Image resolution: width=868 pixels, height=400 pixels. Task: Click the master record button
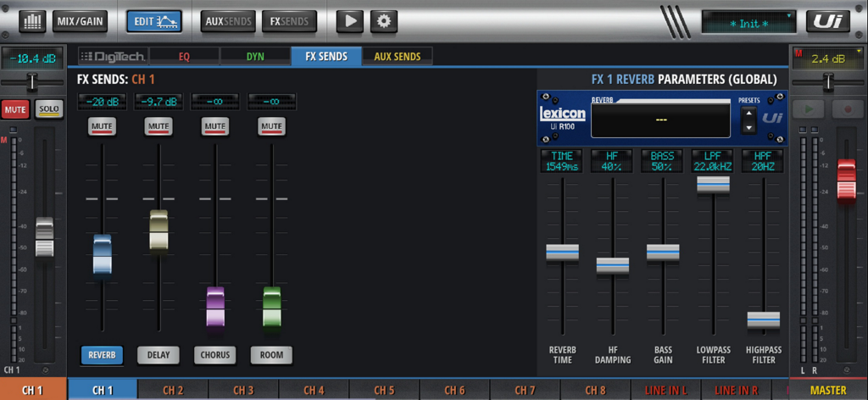[848, 109]
